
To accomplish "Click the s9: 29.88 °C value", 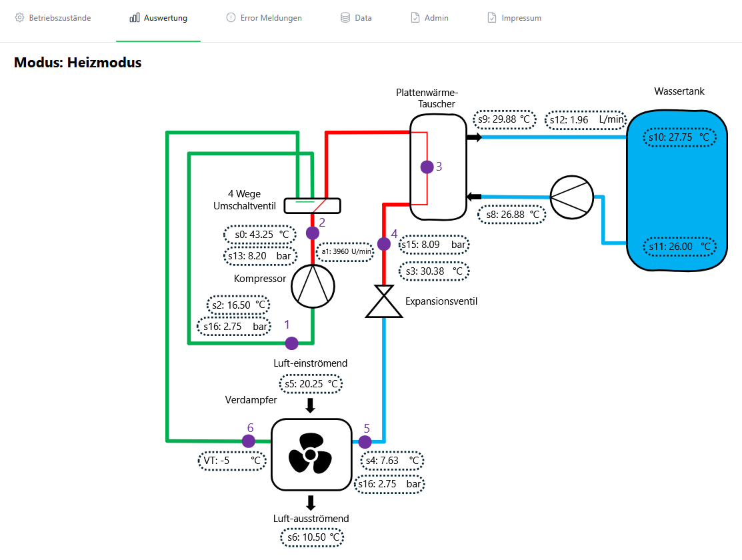I will pos(505,119).
